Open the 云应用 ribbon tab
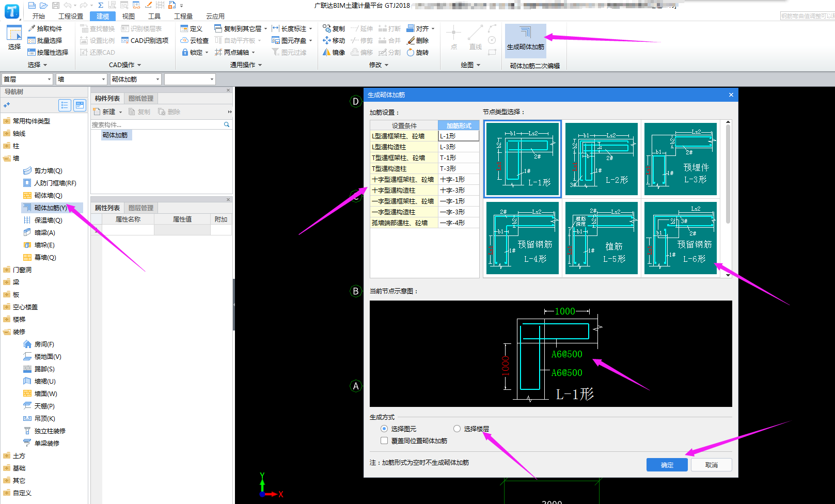835x504 pixels. tap(215, 17)
